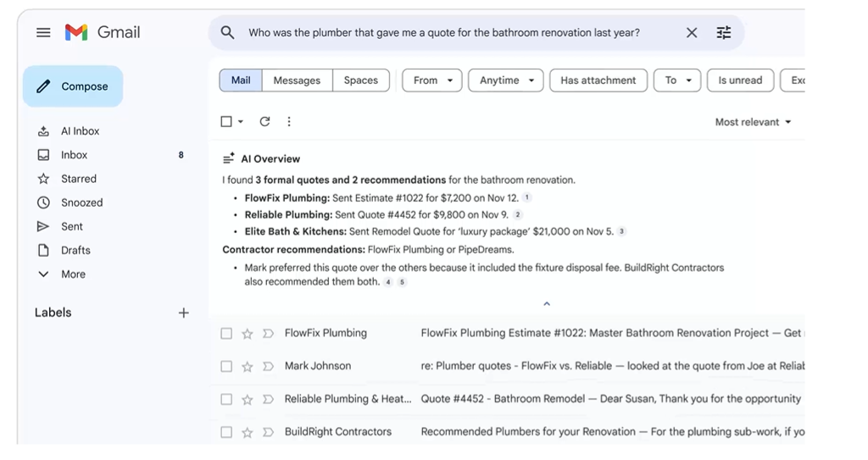Click the search magnifier icon

(x=227, y=33)
